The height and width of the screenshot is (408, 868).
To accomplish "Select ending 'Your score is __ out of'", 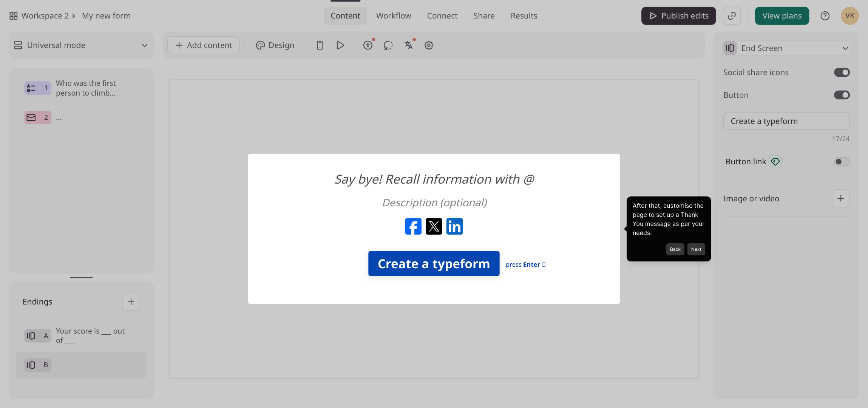I will pos(90,336).
